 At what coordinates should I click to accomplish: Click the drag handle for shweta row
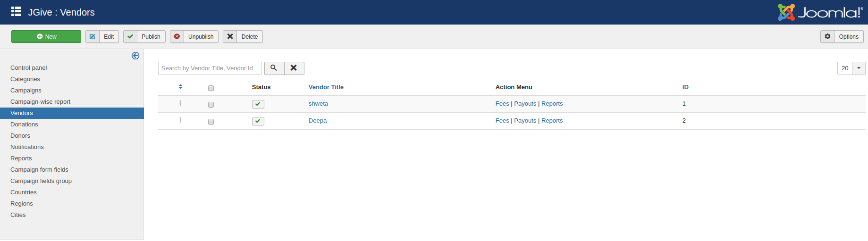click(180, 103)
